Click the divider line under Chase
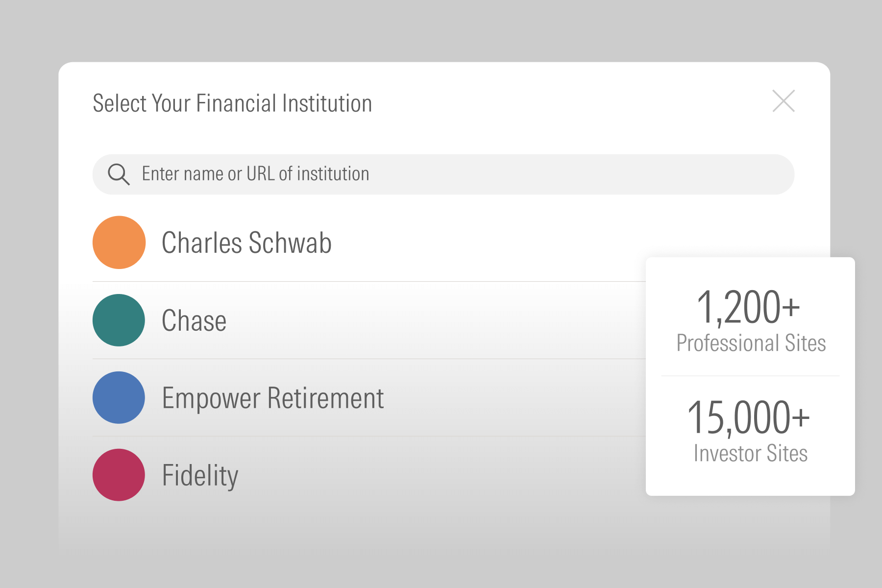The image size is (882, 588). (x=367, y=359)
